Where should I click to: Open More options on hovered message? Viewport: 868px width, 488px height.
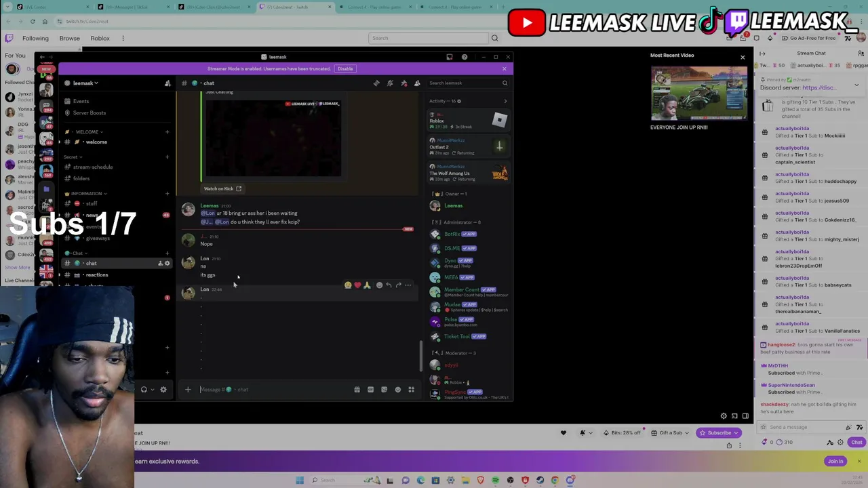pyautogui.click(x=408, y=285)
